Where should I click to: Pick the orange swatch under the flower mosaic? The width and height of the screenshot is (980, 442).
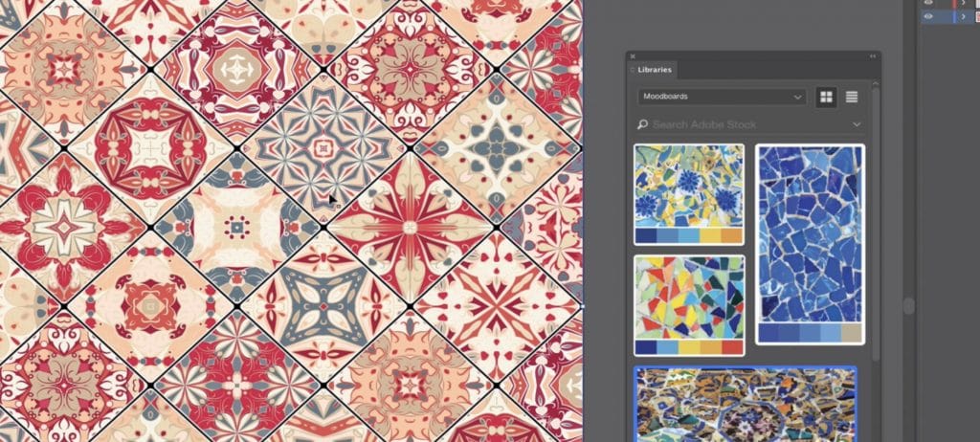732,235
